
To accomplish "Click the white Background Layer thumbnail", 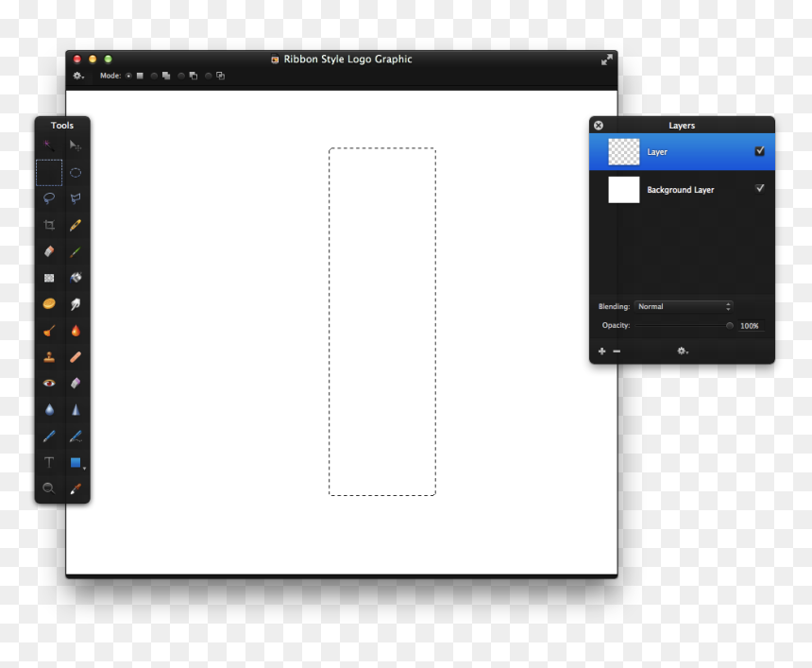I will 623,190.
